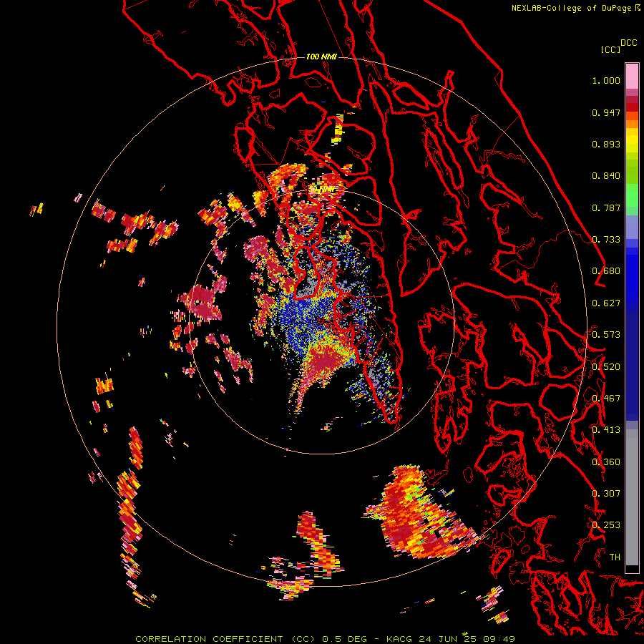Click the 0.520 scale value
The height and width of the screenshot is (644, 644).
pyautogui.click(x=606, y=367)
